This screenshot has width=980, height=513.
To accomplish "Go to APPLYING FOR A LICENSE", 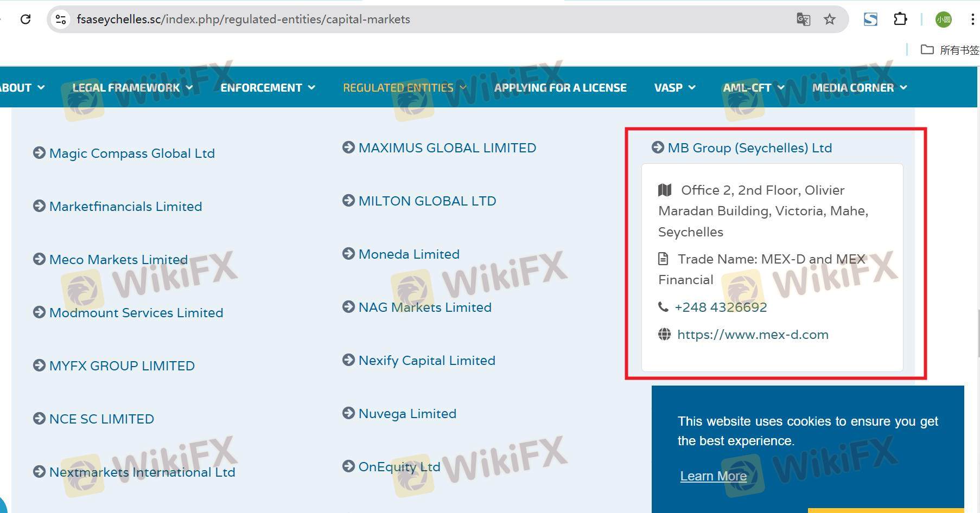I will [x=561, y=87].
